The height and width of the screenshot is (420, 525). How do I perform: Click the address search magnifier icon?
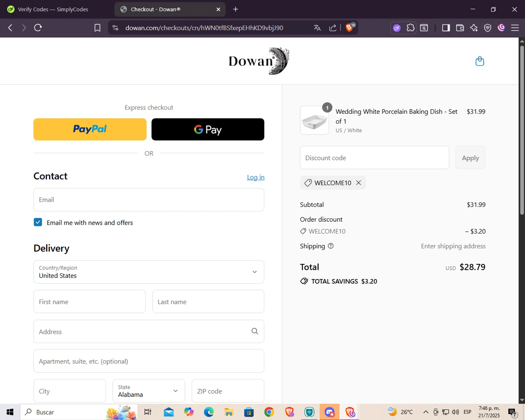point(255,331)
